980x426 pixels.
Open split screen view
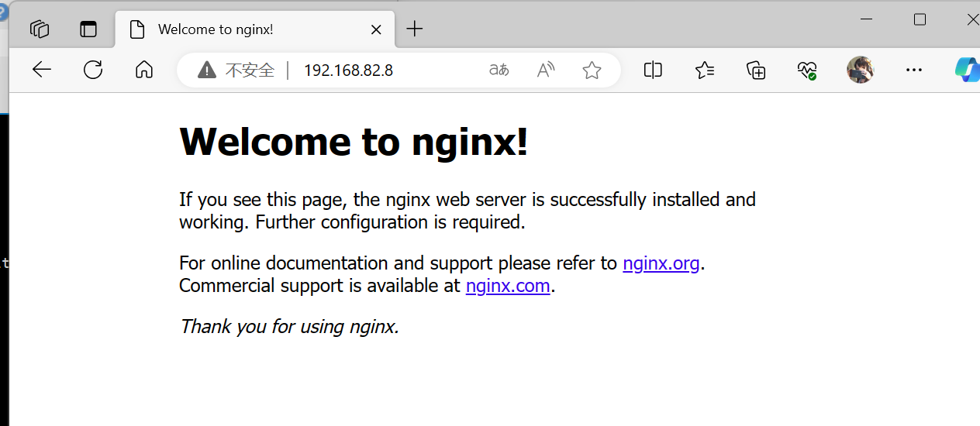coord(653,70)
